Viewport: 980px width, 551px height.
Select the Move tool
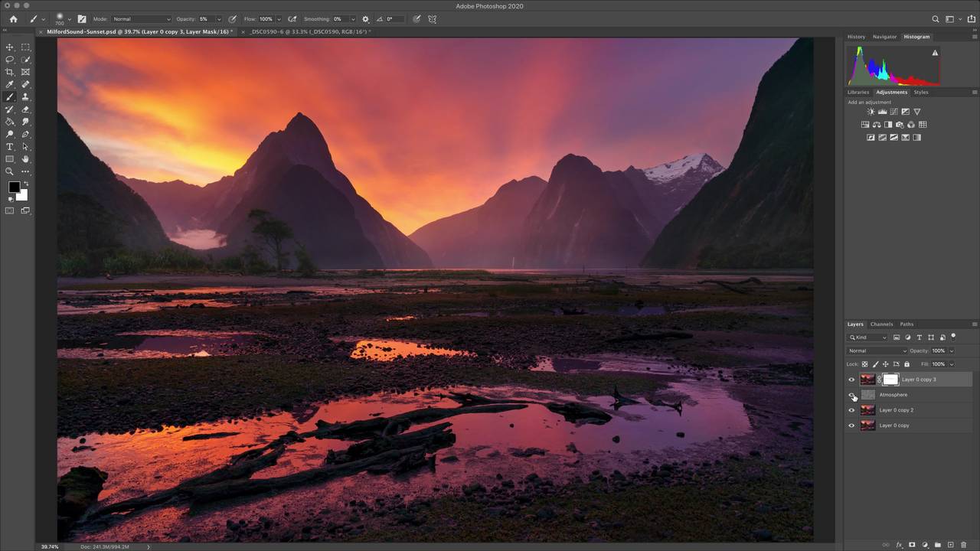point(10,47)
